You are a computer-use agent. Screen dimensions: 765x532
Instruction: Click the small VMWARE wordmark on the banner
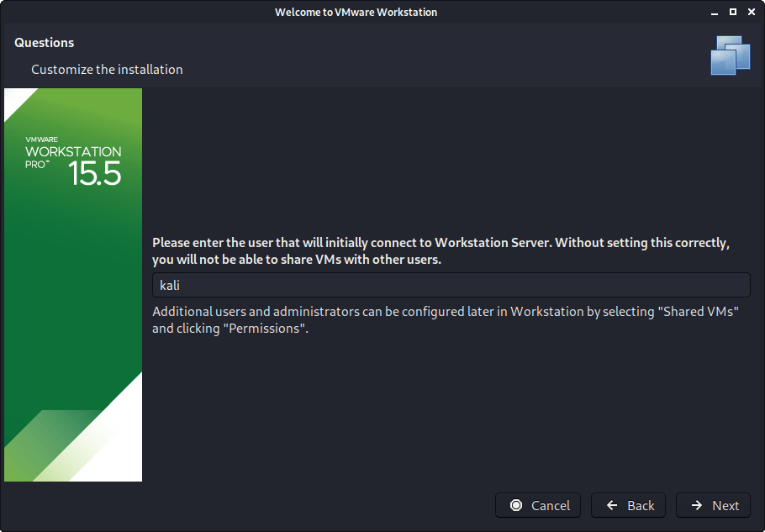(41, 140)
